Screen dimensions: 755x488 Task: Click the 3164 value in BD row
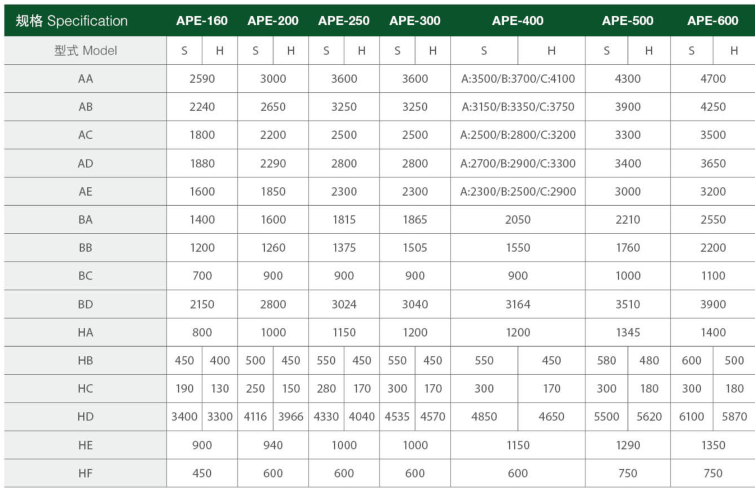[518, 304]
